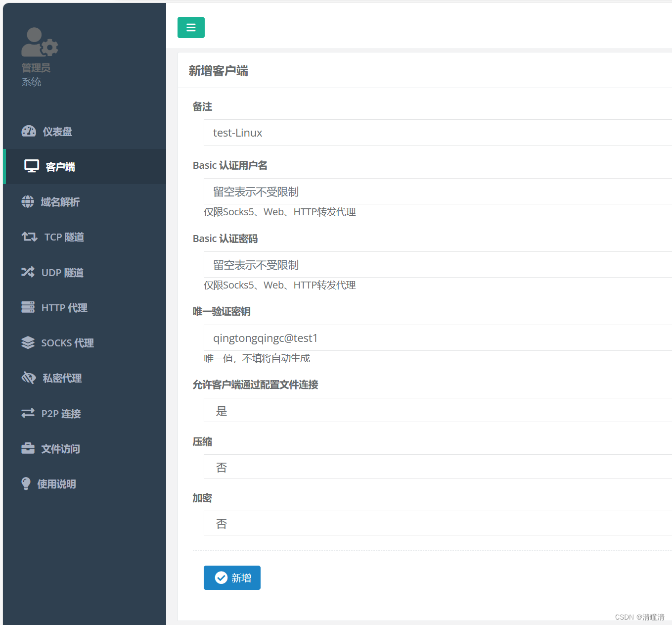Click the 唯一验证密钥 field with qingtongqingc@test1
The image size is (672, 625).
tap(438, 338)
